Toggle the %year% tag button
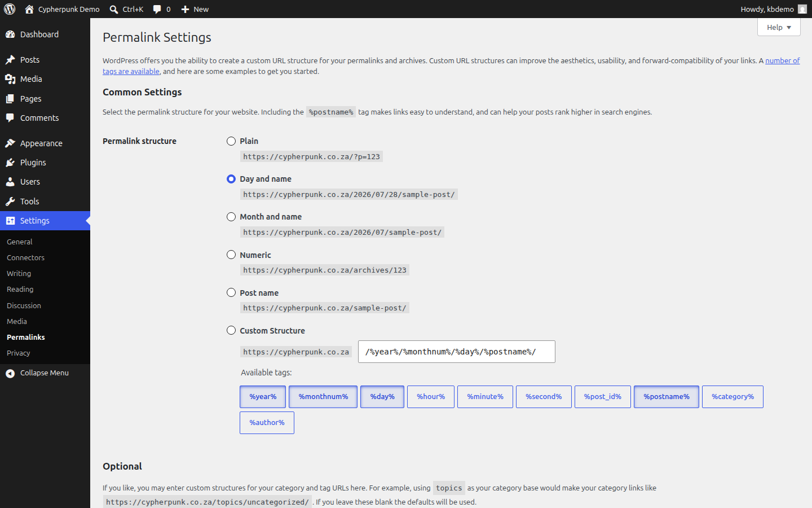The width and height of the screenshot is (812, 508). [x=263, y=397]
